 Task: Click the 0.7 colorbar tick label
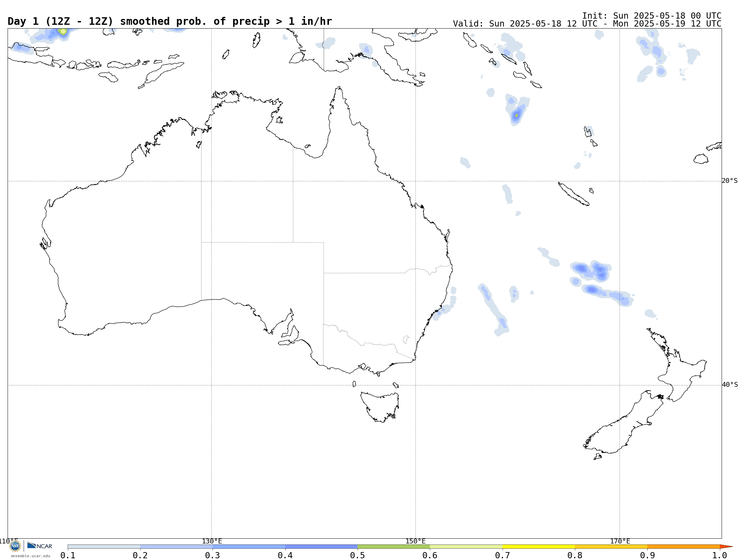pyautogui.click(x=503, y=555)
